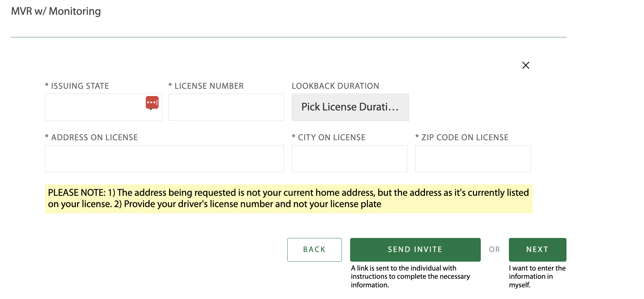
Task: Click the 'A link is sent' description text
Action: click(x=410, y=276)
